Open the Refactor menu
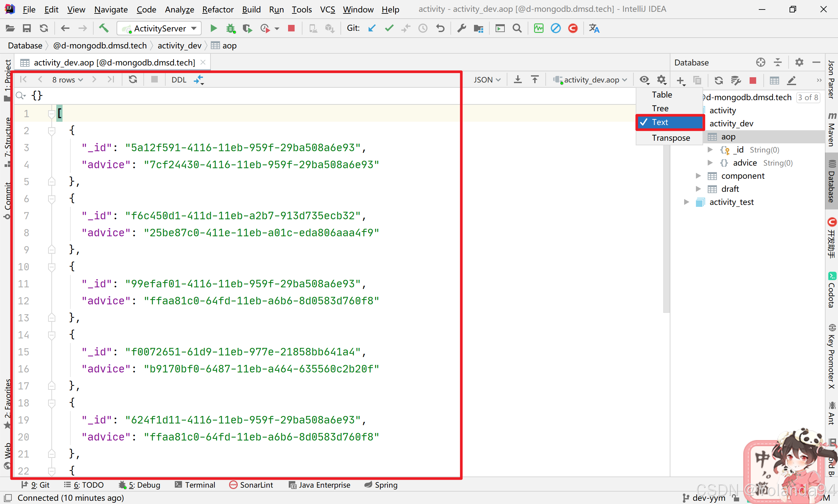Image resolution: width=838 pixels, height=504 pixels. tap(217, 9)
